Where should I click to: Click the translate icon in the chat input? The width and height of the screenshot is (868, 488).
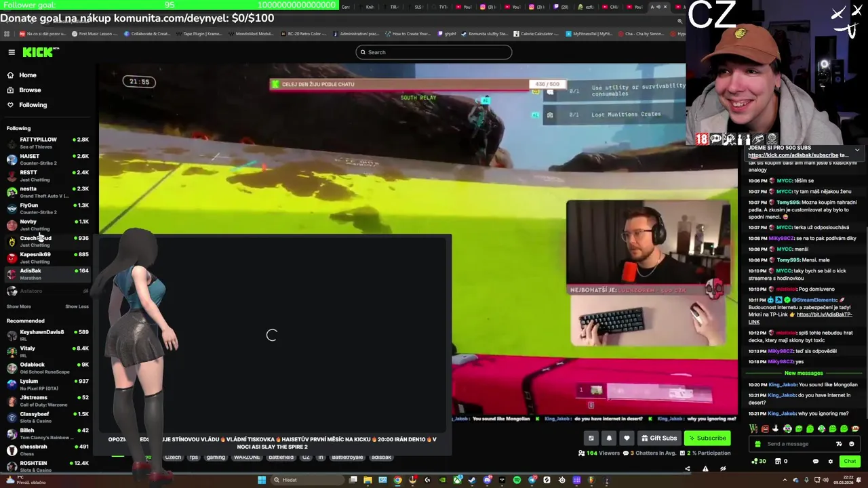pyautogui.click(x=839, y=444)
